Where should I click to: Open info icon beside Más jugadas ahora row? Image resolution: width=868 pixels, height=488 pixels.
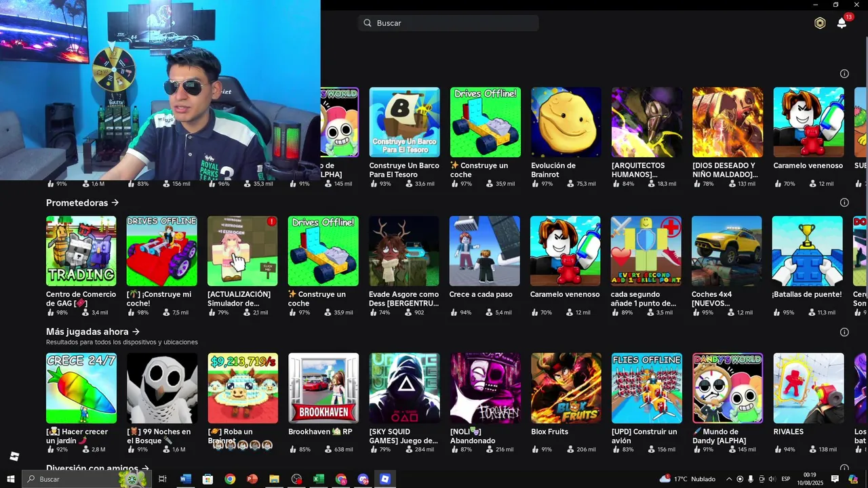[x=844, y=332]
